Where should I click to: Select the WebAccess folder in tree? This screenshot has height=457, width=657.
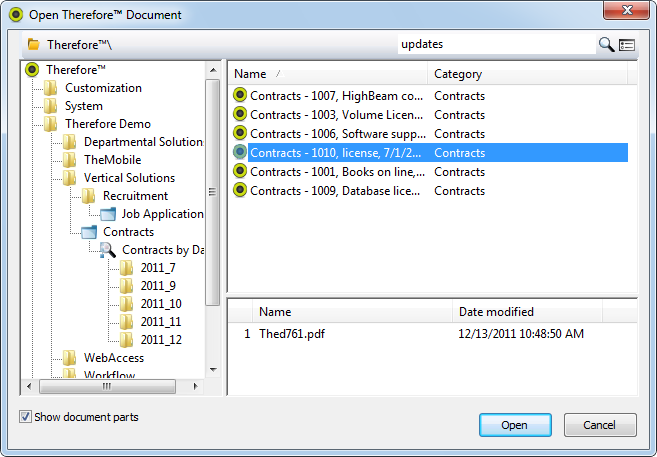pyautogui.click(x=113, y=358)
